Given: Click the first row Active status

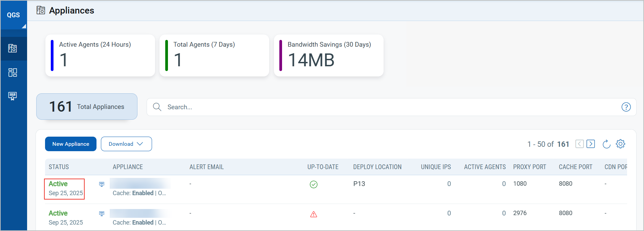Looking at the screenshot, I should tap(58, 184).
